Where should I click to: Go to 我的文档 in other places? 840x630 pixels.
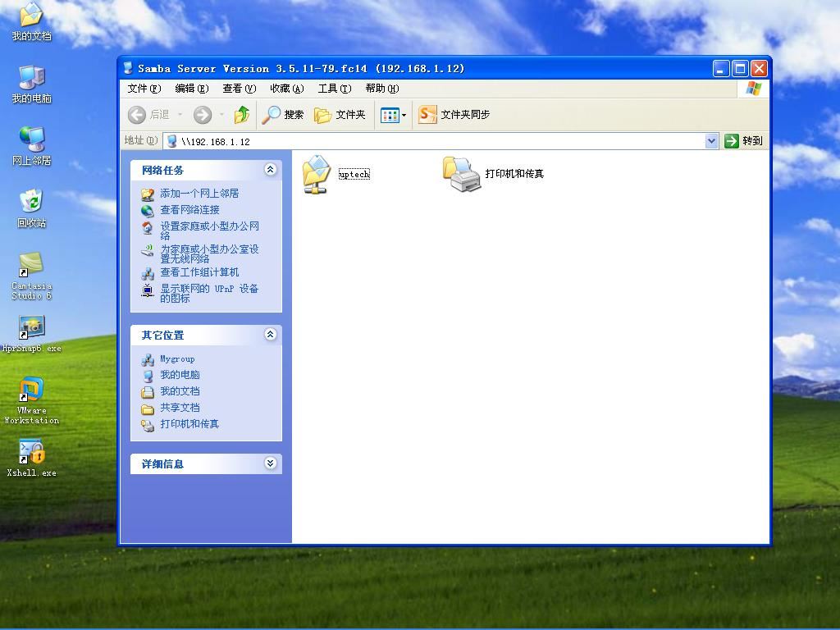pos(180,391)
